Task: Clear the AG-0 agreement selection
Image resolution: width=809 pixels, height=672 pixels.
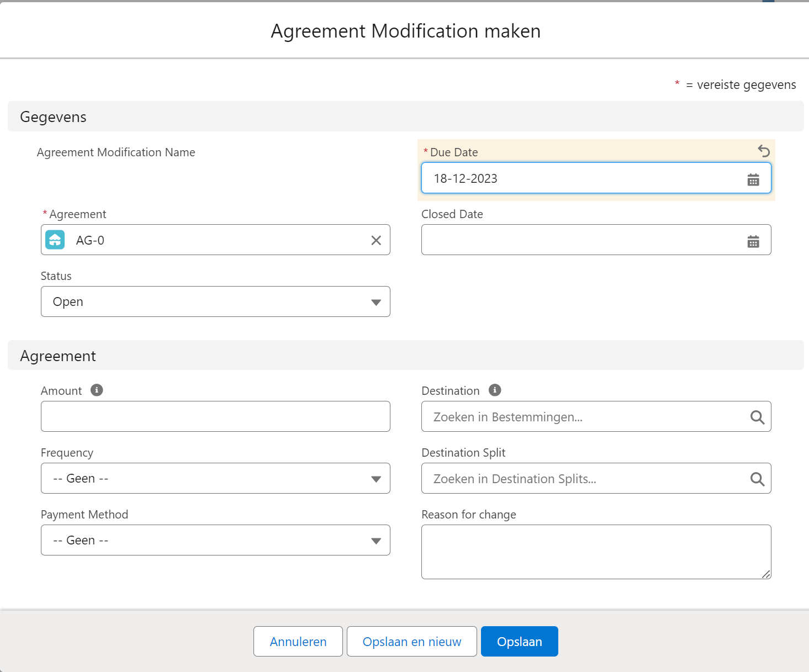Action: [376, 240]
